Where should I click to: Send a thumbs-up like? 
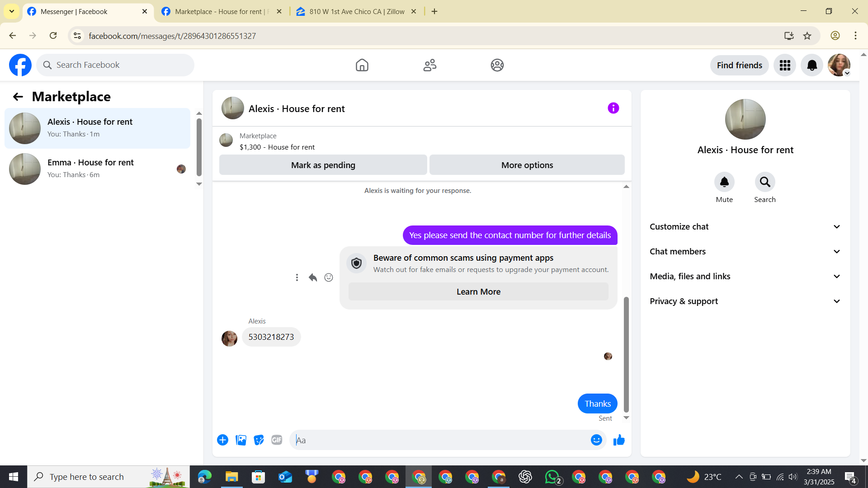[619, 440]
